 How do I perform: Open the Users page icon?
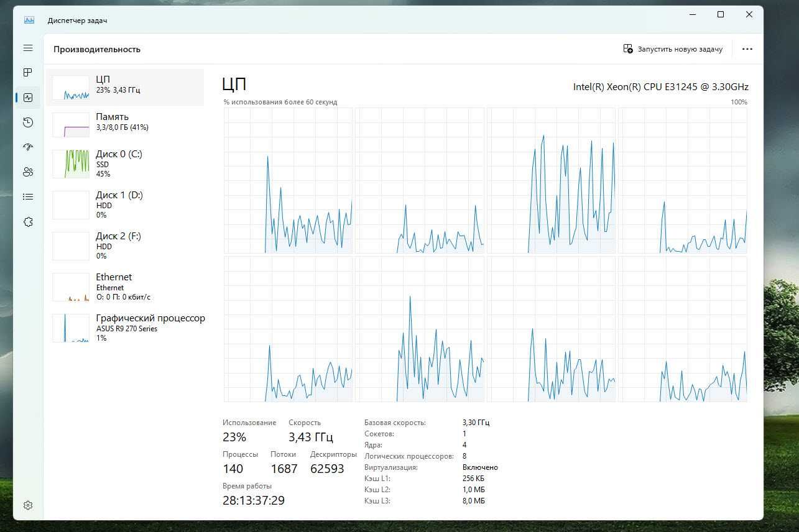28,172
